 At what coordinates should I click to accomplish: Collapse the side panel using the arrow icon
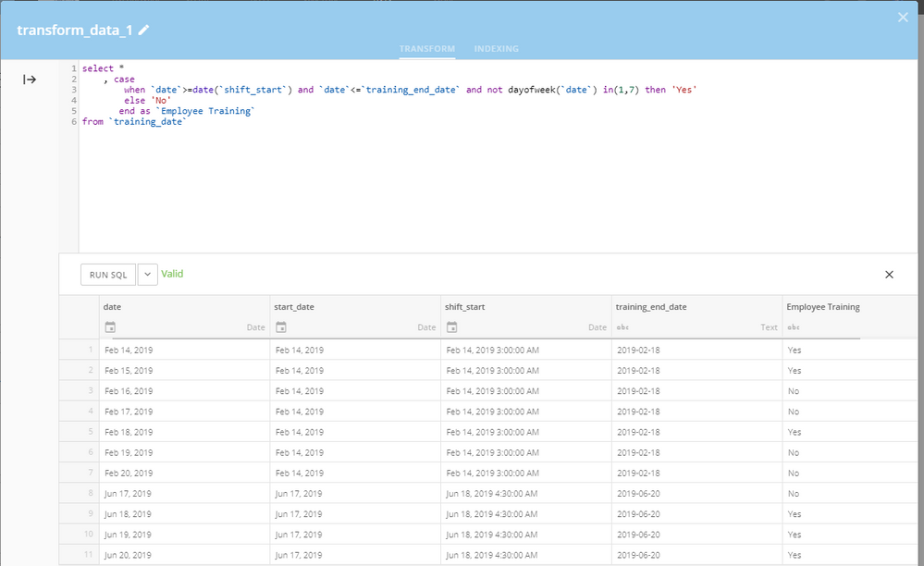pyautogui.click(x=28, y=79)
